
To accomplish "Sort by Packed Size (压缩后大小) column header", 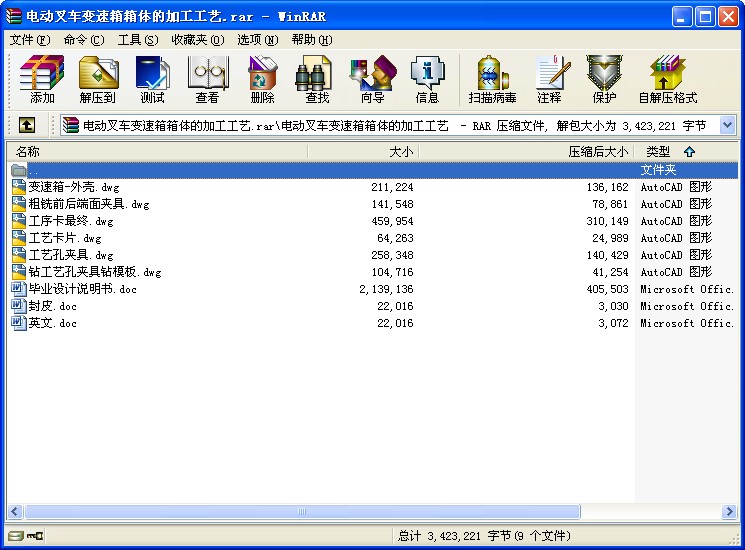I will [x=526, y=152].
